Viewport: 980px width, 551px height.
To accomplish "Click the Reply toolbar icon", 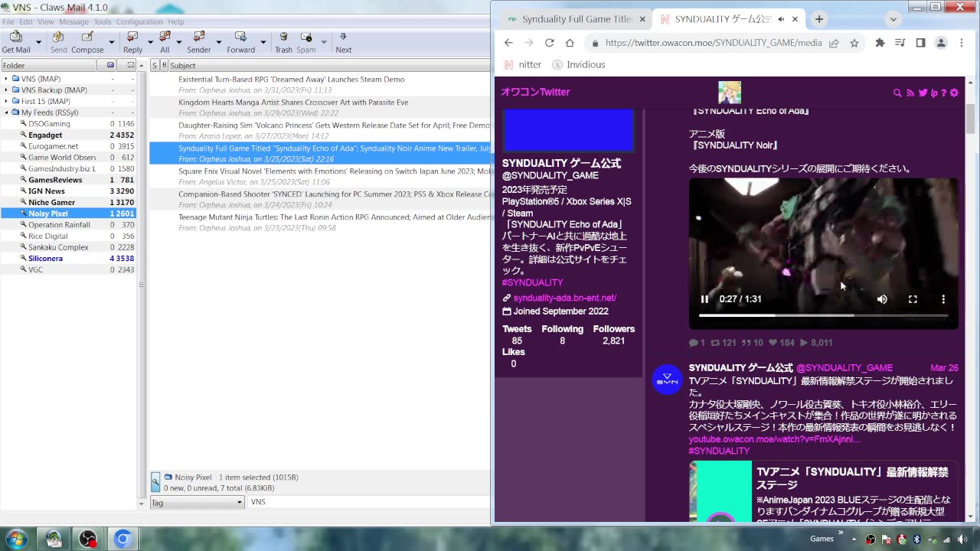I will 132,37.
